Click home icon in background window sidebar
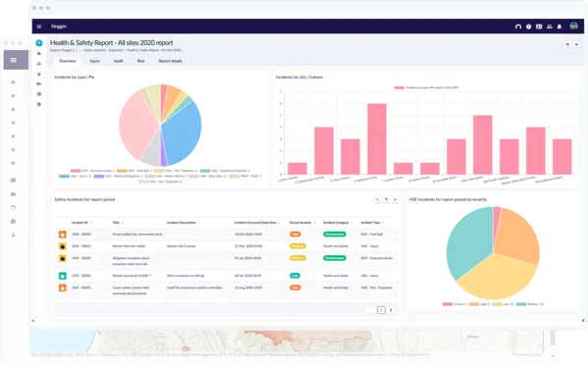Screen dimensions: 588x366 13,82
